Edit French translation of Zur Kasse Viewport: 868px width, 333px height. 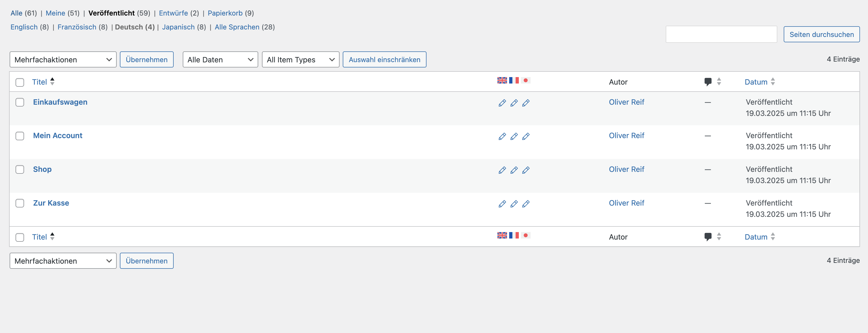(x=514, y=204)
